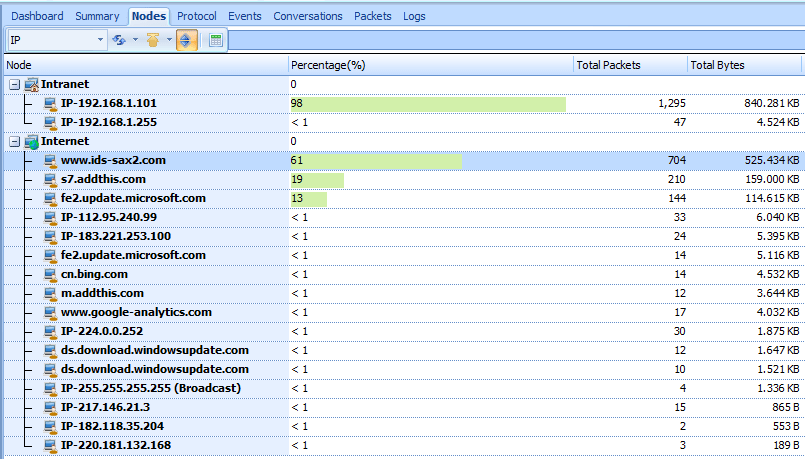Image resolution: width=805 pixels, height=459 pixels.
Task: Click the 19 percent green usage bar
Action: coord(317,180)
